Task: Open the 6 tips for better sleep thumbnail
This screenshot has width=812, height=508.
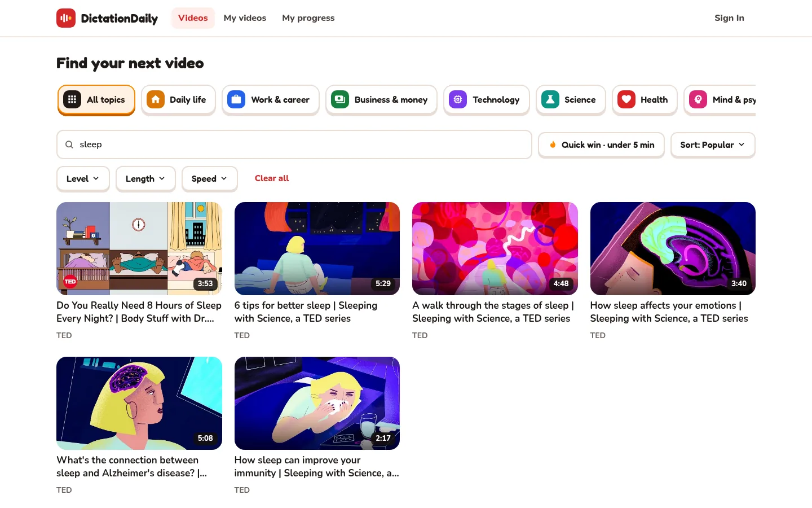Action: point(317,248)
